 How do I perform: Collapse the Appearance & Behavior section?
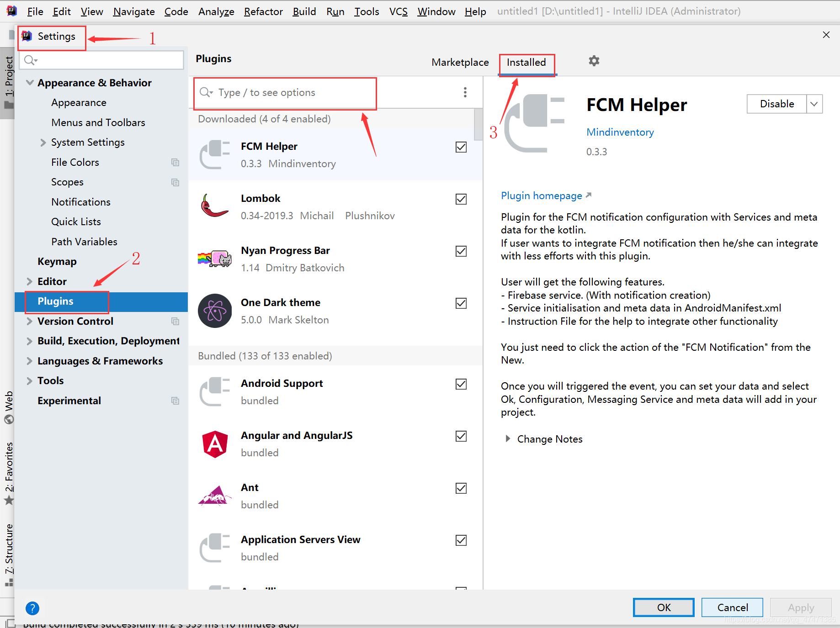click(x=30, y=83)
